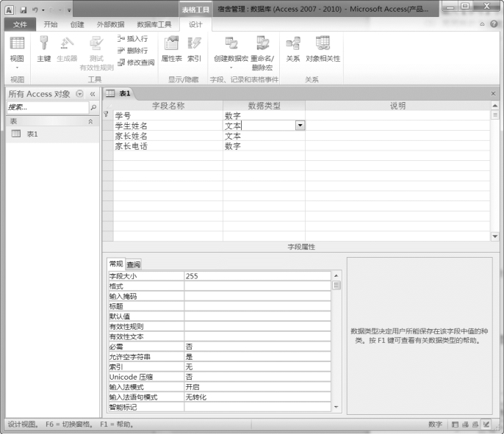Click the 索引 property value field
This screenshot has height=434, width=504.
coord(257,367)
